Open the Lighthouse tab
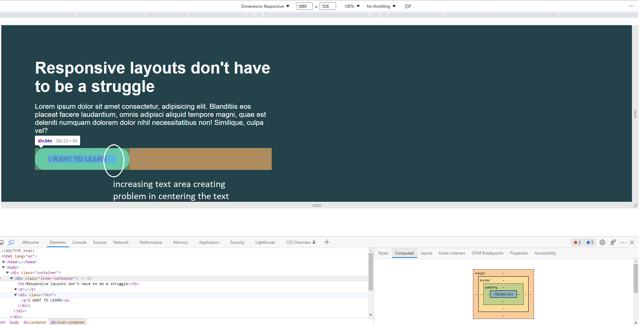 (x=265, y=242)
